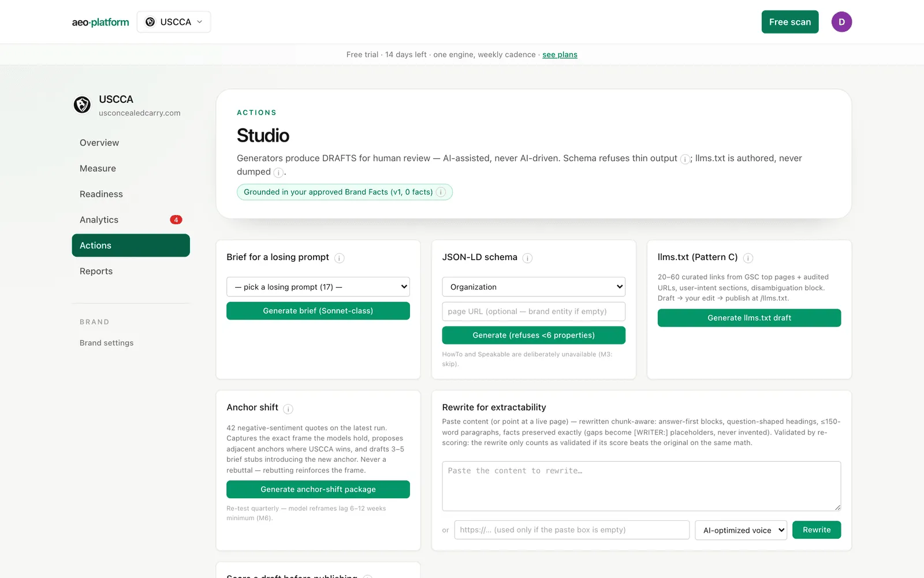Click the HowTo and Speakable unavailable note
The image size is (924, 578).
527,359
